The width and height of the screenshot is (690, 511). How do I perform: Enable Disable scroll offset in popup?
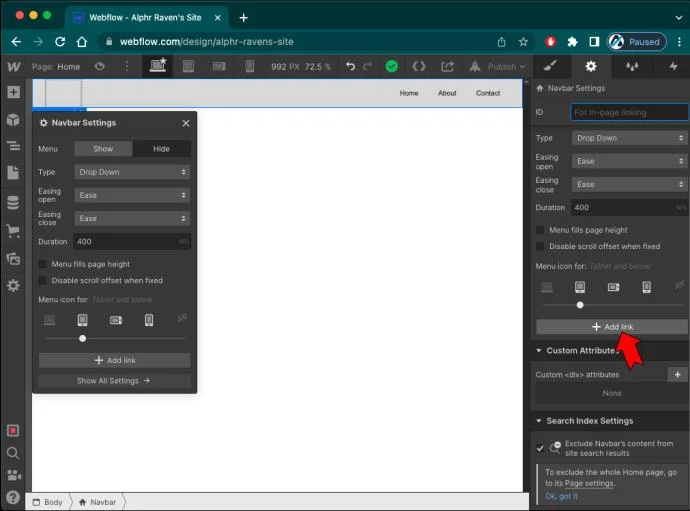[43, 280]
